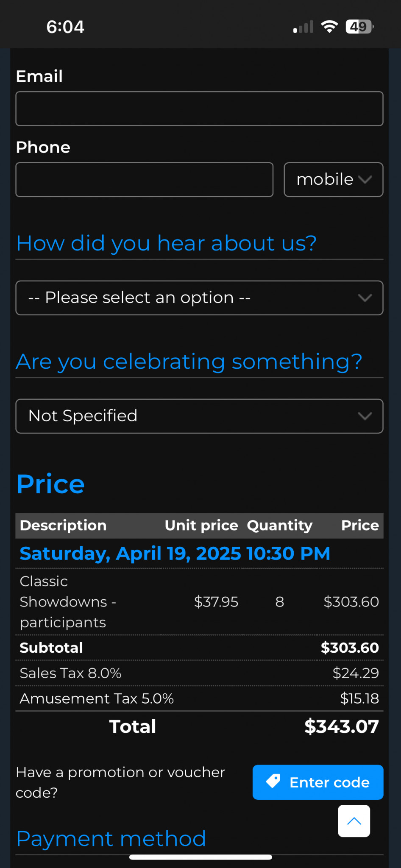
Task: Tap the Wi-Fi status icon
Action: (x=329, y=27)
